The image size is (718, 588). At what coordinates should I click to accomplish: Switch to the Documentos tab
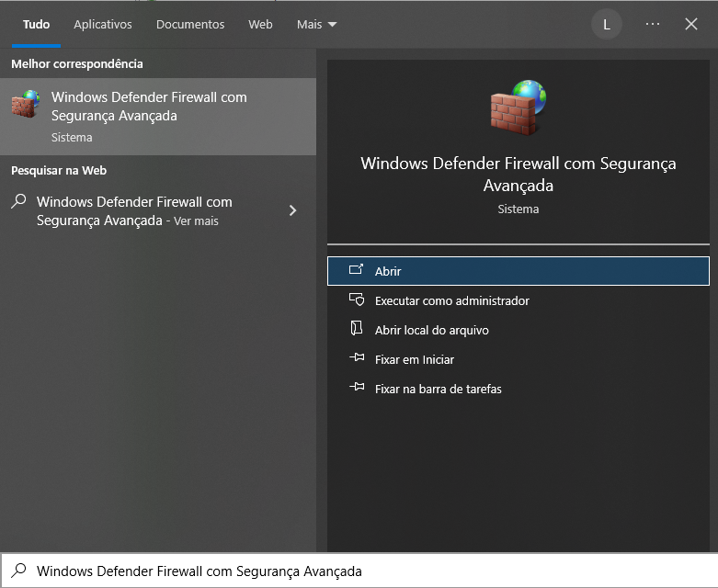190,25
